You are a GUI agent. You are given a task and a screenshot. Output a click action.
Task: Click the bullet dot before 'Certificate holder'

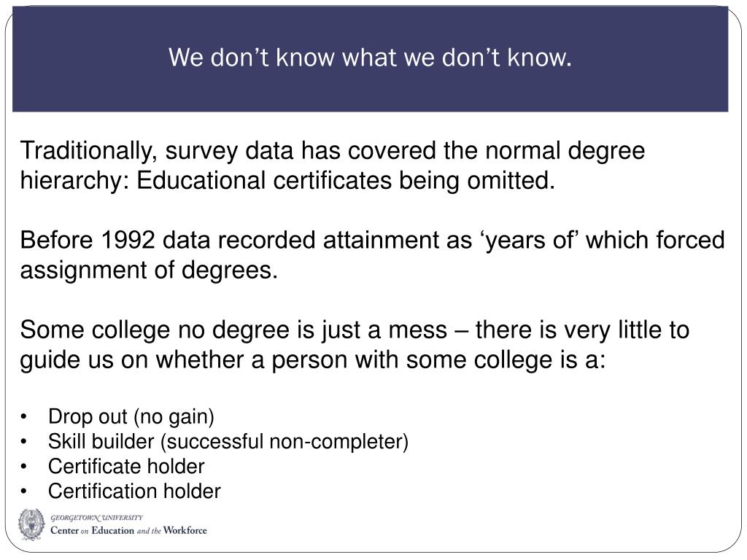click(24, 467)
